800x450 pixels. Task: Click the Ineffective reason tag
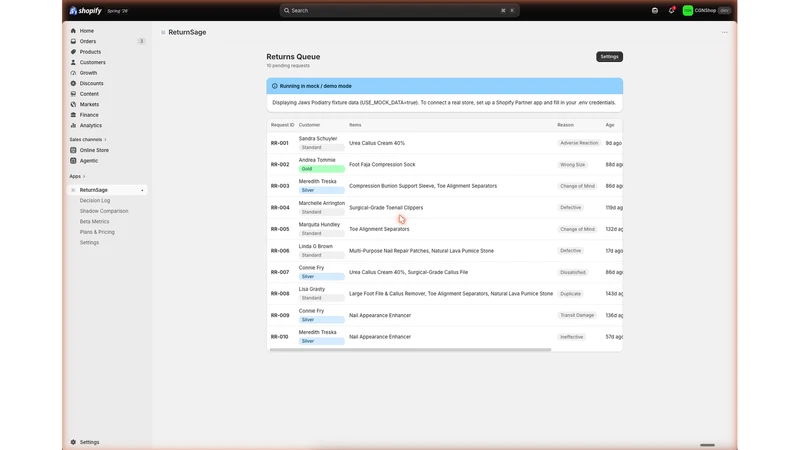(x=571, y=337)
